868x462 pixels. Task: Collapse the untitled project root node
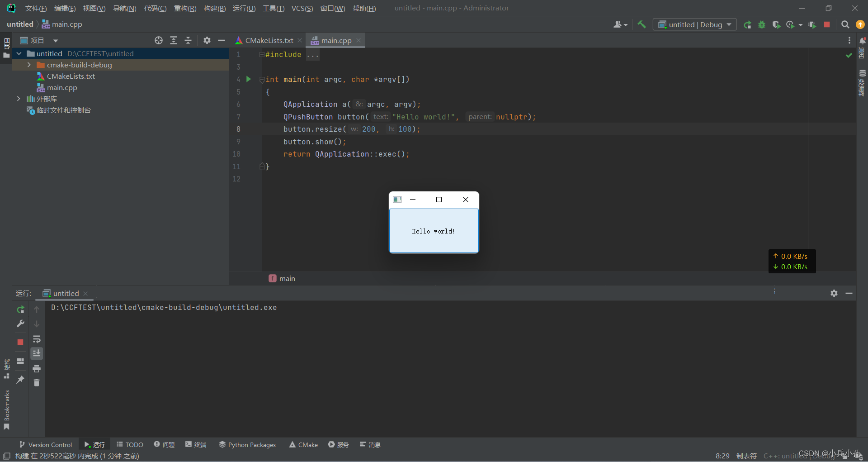[19, 53]
